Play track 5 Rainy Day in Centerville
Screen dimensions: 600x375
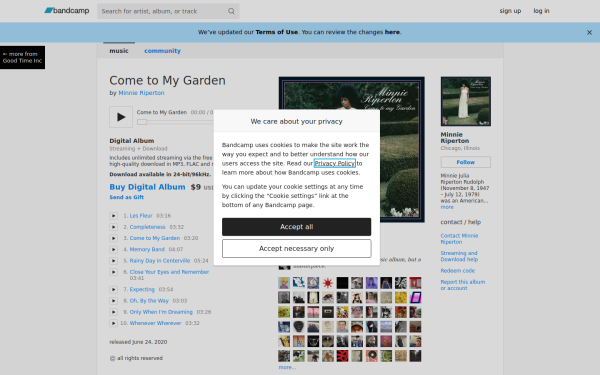point(113,261)
